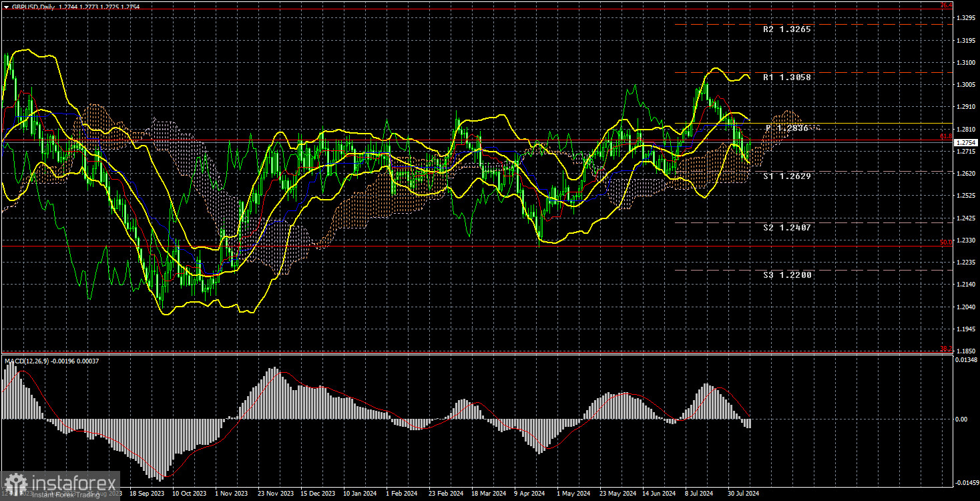Select the P 1.2836 pivot label
The height and width of the screenshot is (501, 980).
[787, 128]
